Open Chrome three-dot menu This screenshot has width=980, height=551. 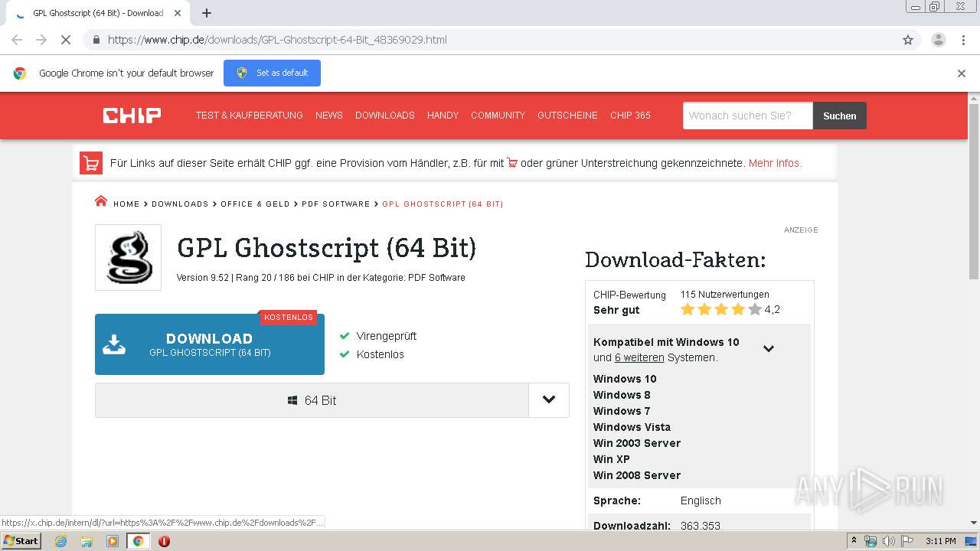pyautogui.click(x=964, y=40)
